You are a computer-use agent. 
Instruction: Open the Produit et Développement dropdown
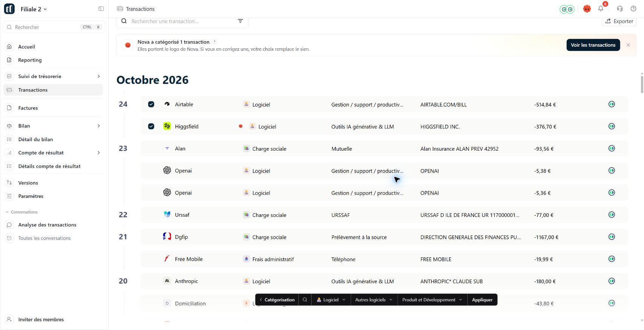point(432,300)
